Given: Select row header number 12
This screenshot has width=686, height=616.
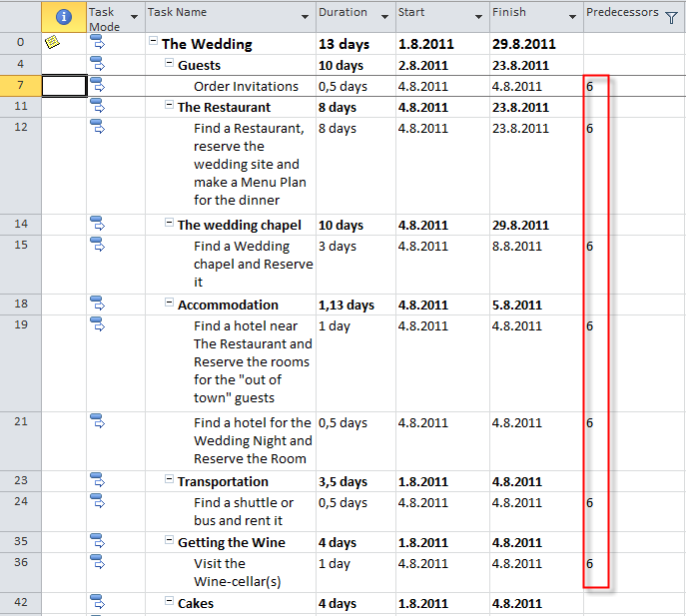Looking at the screenshot, I should point(21,128).
